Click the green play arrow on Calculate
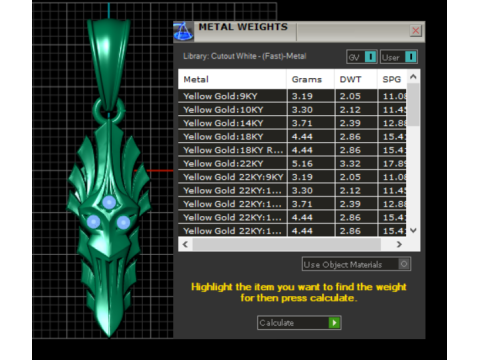Image resolution: width=480 pixels, height=360 pixels. (334, 323)
